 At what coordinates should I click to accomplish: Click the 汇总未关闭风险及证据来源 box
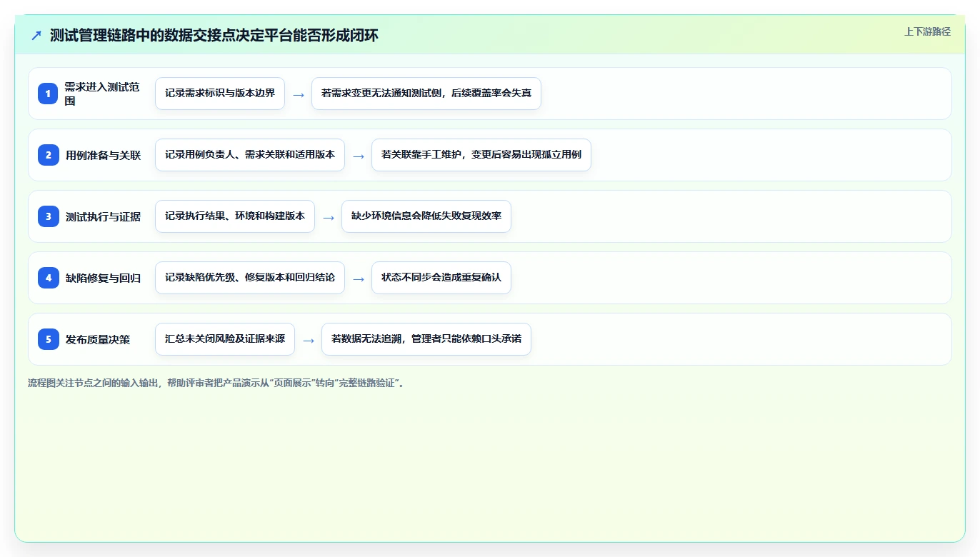225,339
